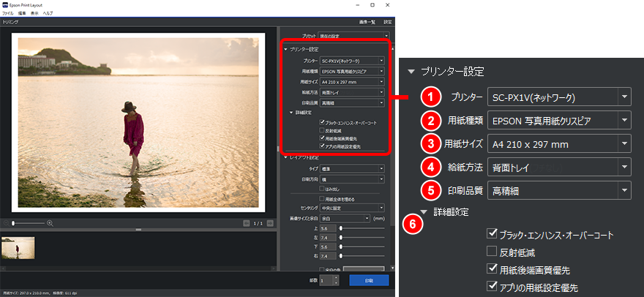644x297 pixels.
Task: Click the zoom in magnifier icon
Action: coord(50,223)
